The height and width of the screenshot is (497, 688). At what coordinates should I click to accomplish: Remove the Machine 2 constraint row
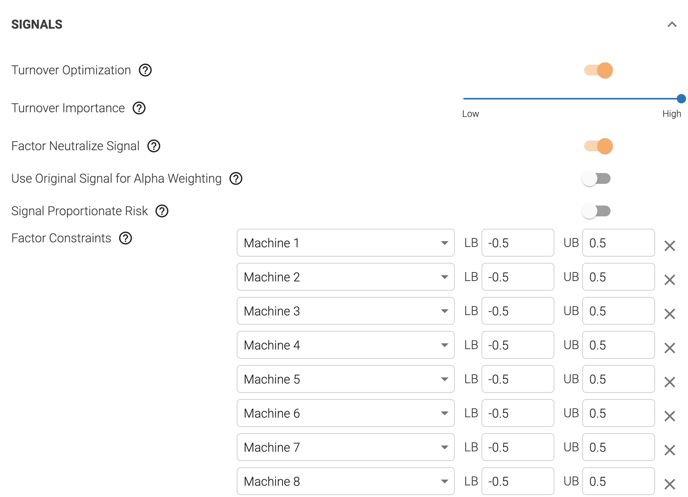[x=670, y=280]
